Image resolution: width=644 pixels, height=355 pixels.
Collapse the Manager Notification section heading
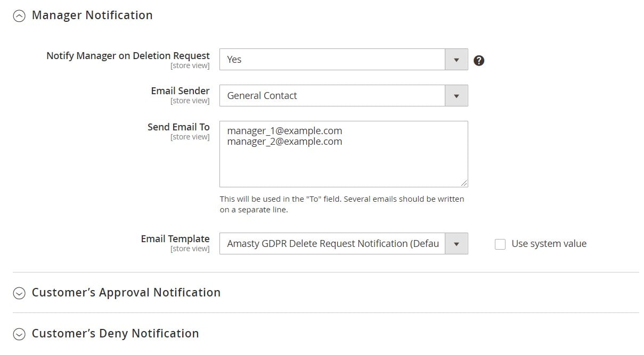[x=92, y=15]
